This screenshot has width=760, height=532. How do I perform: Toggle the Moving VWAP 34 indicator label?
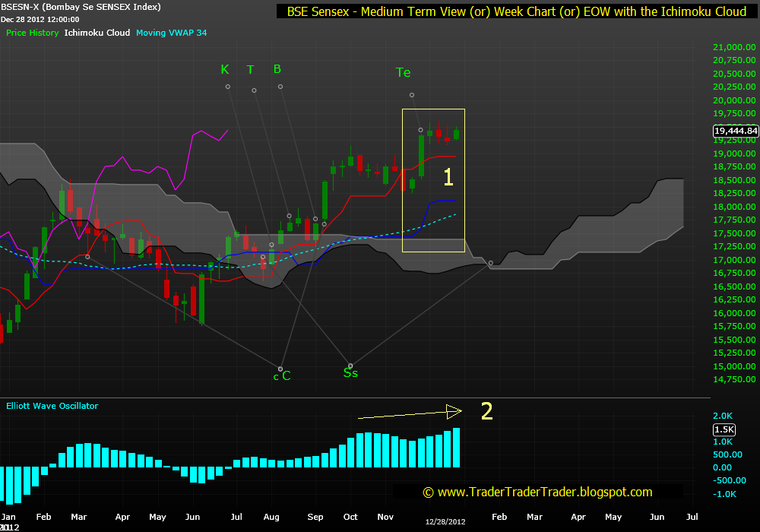coord(171,33)
